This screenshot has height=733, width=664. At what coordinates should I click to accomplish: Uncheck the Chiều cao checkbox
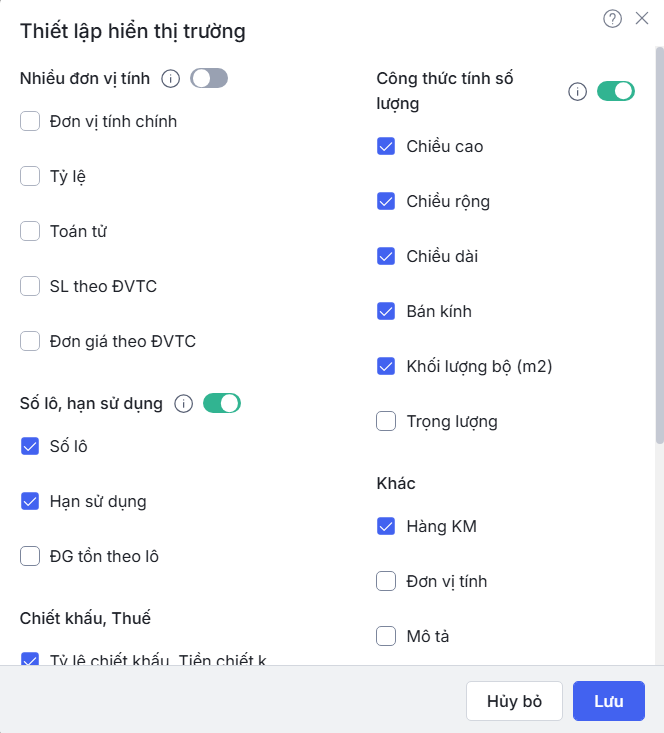(x=386, y=147)
